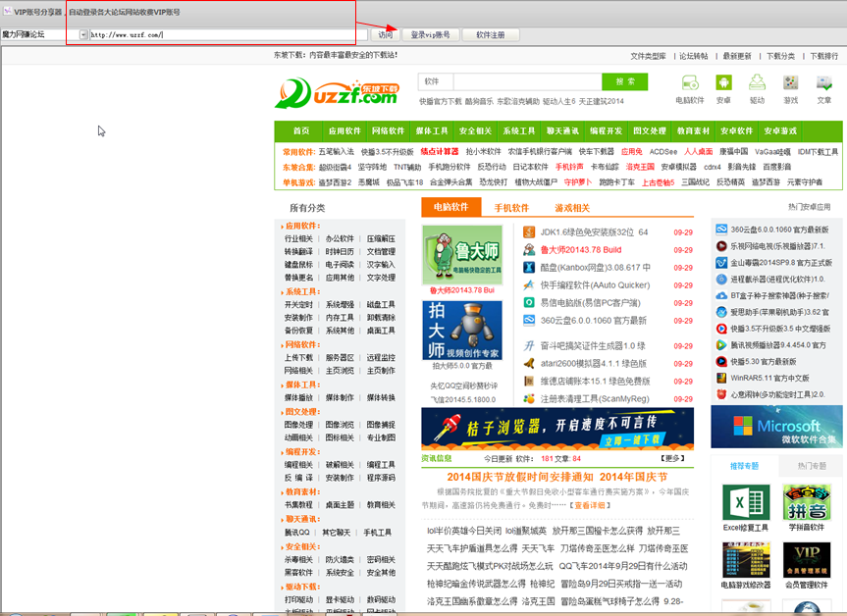The width and height of the screenshot is (847, 616).
Task: Click the 奋斗吧搞笑证件生成器 icon
Action: 529,346
